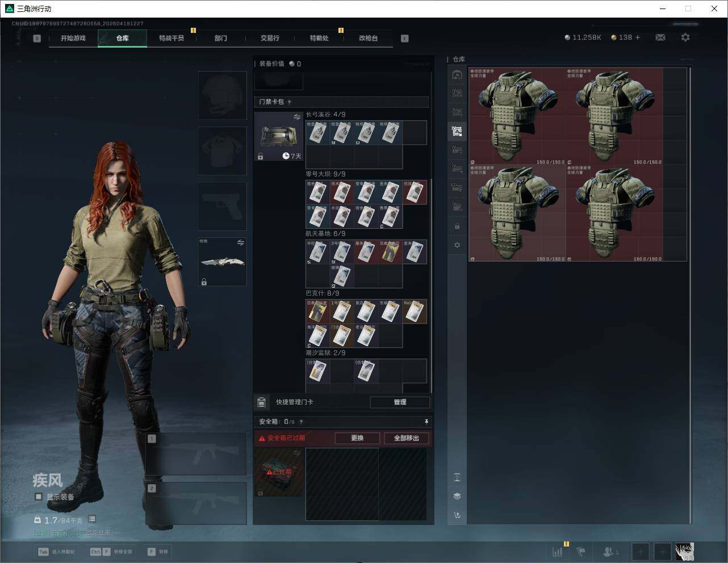Viewport: 728px width, 563px height.
Task: Click the locked container icon in warehouse sidebar
Action: point(457,226)
